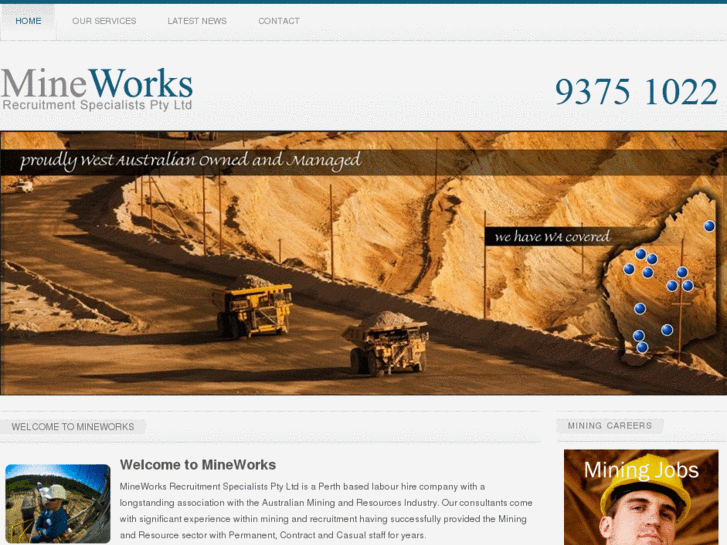
Task: Click the loaded haul truck on the right of the road
Action: pos(387,343)
